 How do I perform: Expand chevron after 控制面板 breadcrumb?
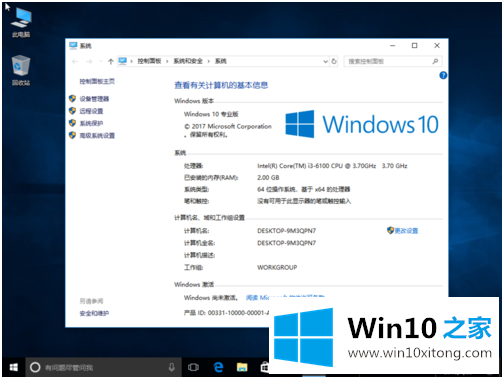[167, 61]
